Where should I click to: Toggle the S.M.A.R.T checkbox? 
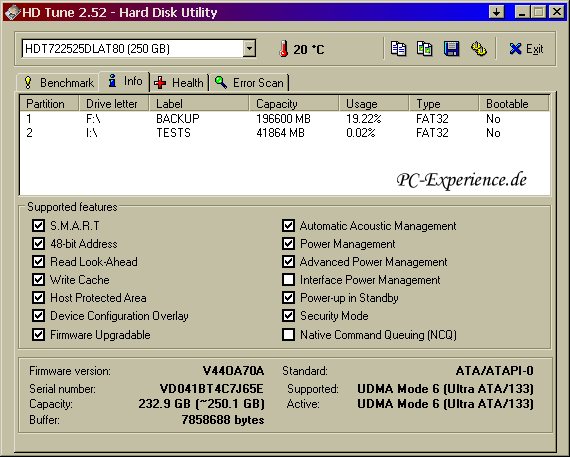38,225
